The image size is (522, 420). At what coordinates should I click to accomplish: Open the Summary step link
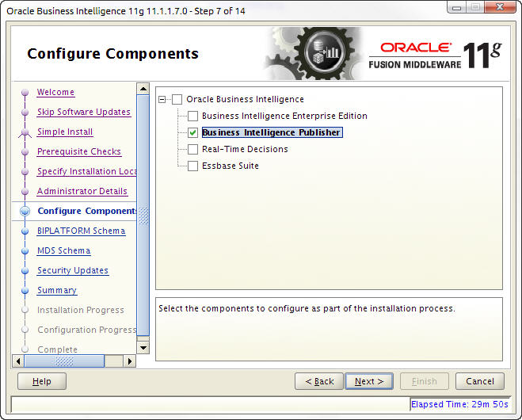coord(57,291)
